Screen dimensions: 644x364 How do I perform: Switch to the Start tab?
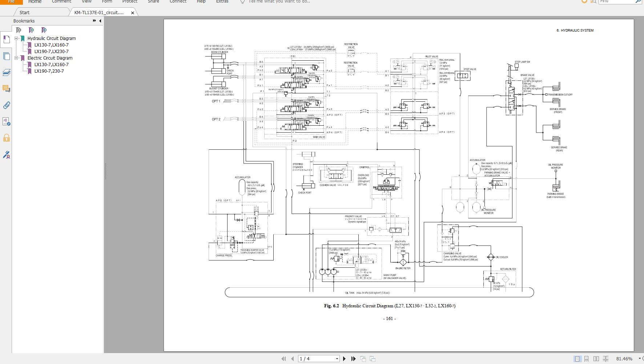point(24,12)
